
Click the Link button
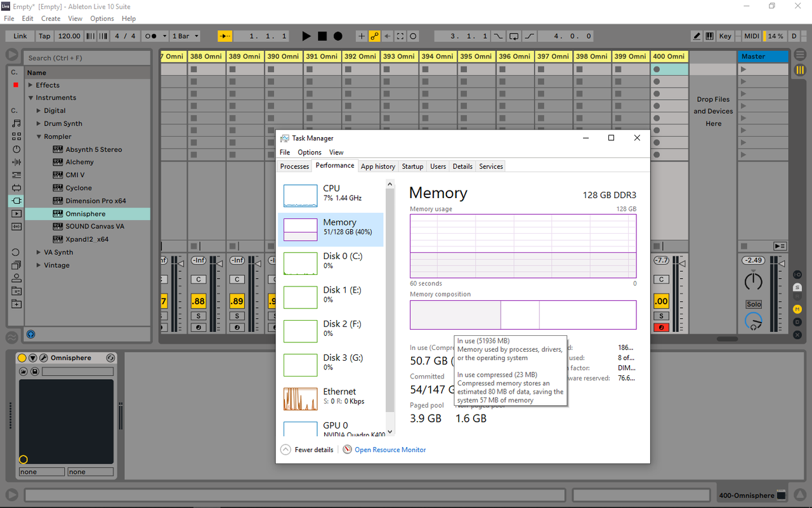20,36
